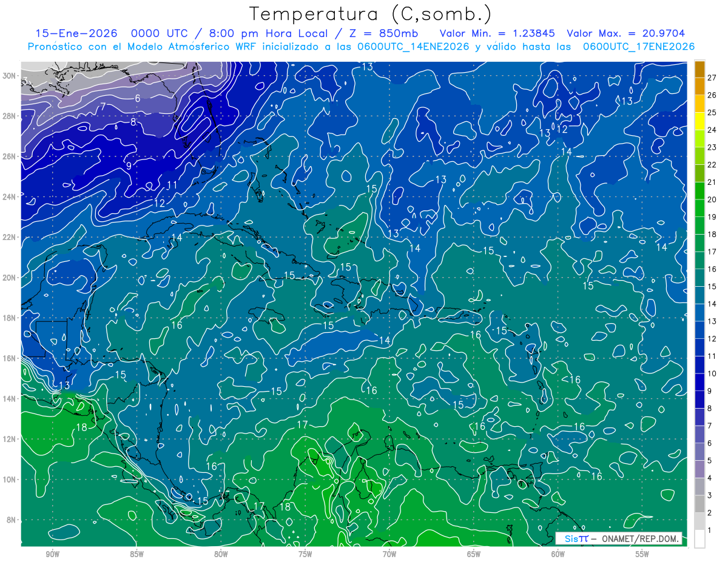The image size is (728, 562).
Task: Click the number 25 on the color bar legend
Action: [712, 112]
